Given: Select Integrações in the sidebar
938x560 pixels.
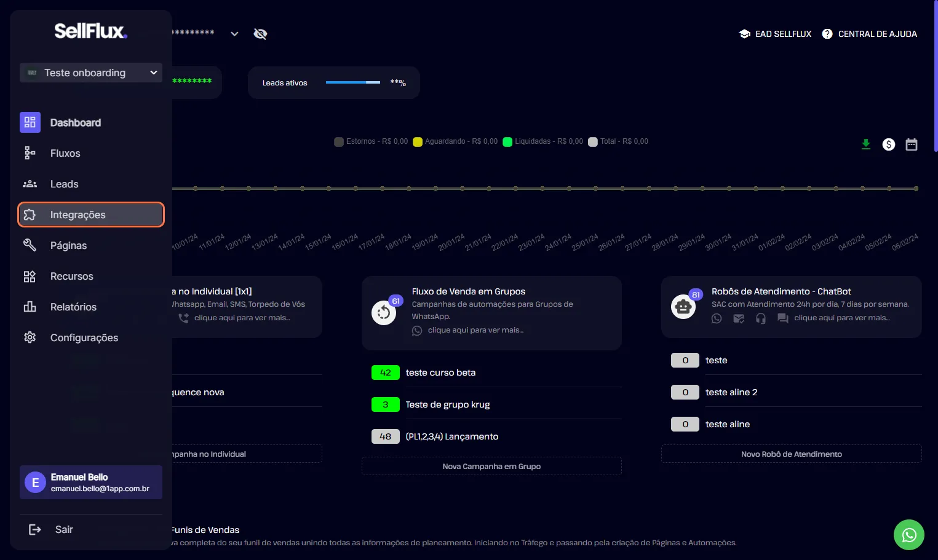Looking at the screenshot, I should (91, 215).
